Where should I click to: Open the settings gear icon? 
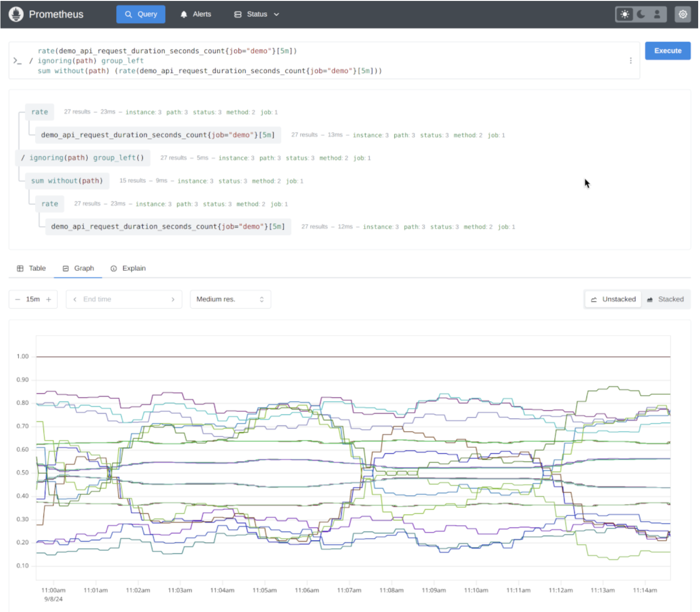click(x=683, y=14)
